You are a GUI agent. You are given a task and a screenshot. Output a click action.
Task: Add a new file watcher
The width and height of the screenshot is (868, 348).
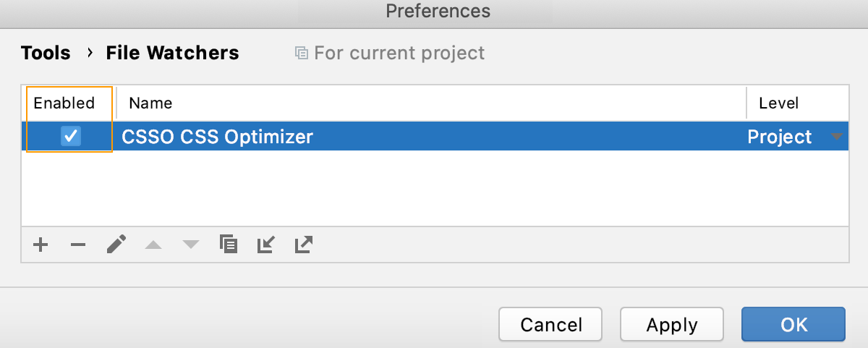click(x=41, y=245)
